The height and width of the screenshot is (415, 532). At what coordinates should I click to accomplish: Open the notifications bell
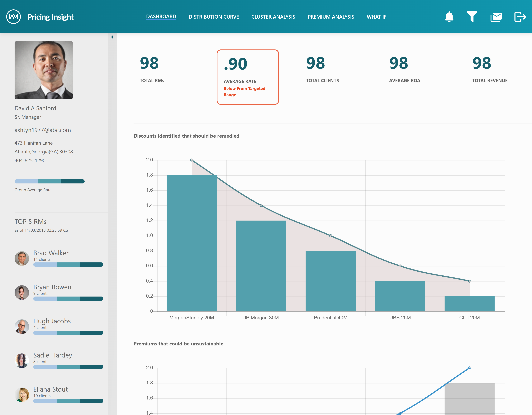pyautogui.click(x=449, y=17)
